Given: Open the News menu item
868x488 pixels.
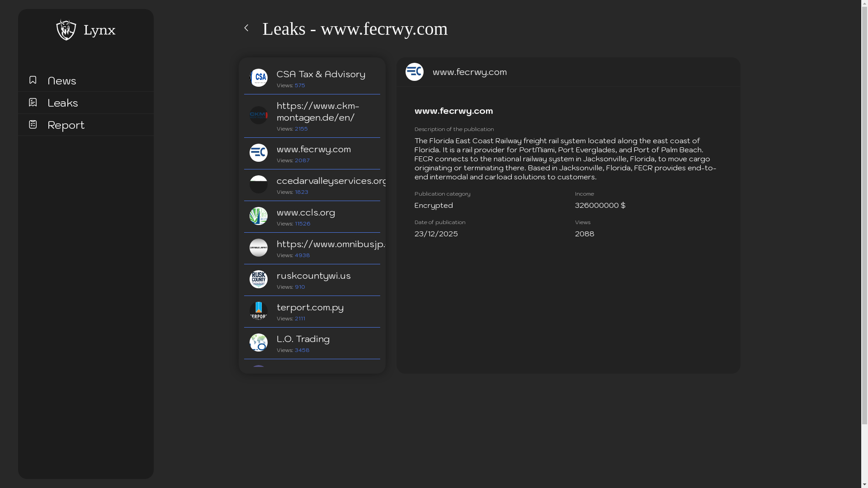Looking at the screenshot, I should (62, 80).
